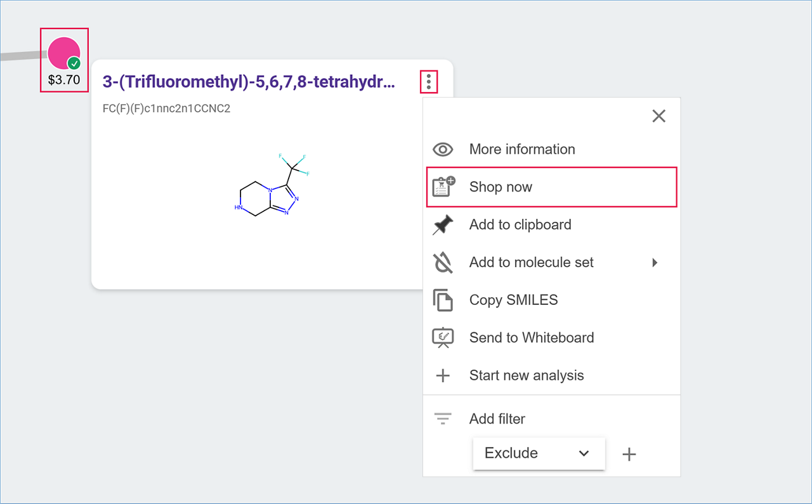Click the Send to Whiteboard easel icon

pos(443,337)
